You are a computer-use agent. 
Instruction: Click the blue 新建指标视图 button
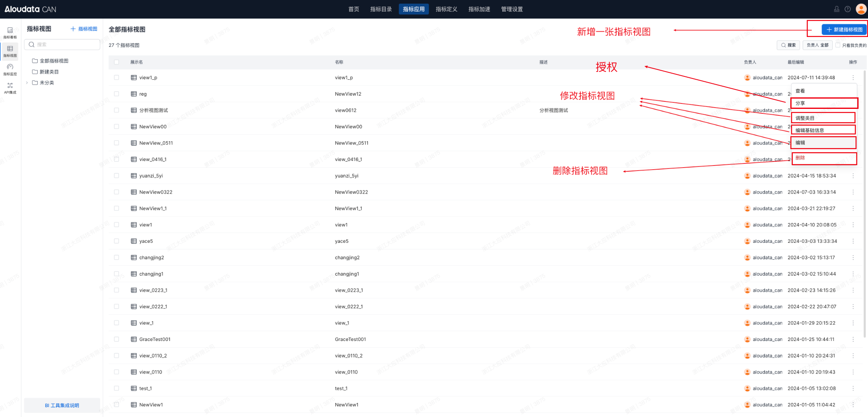pos(844,30)
